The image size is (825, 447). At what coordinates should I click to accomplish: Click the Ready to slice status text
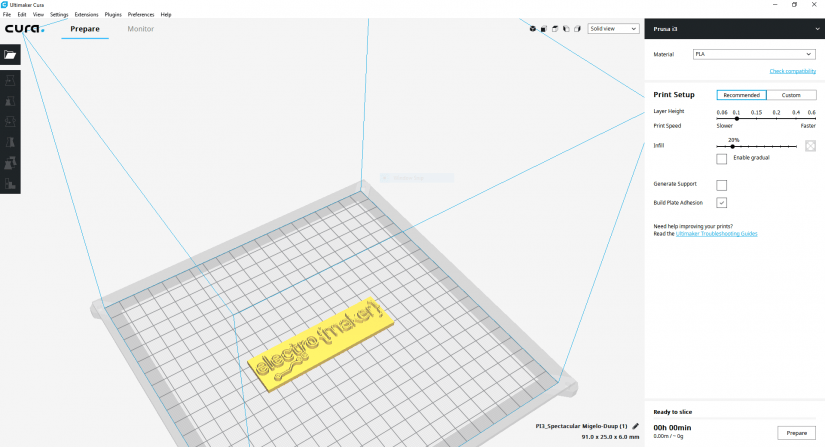pyautogui.click(x=672, y=412)
